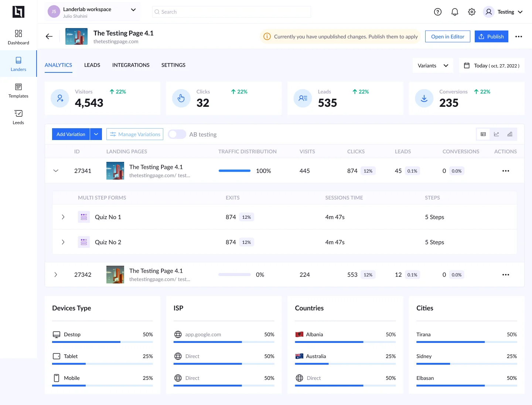Publish the landing page
Screen dimensions: 532x405
[491, 36]
